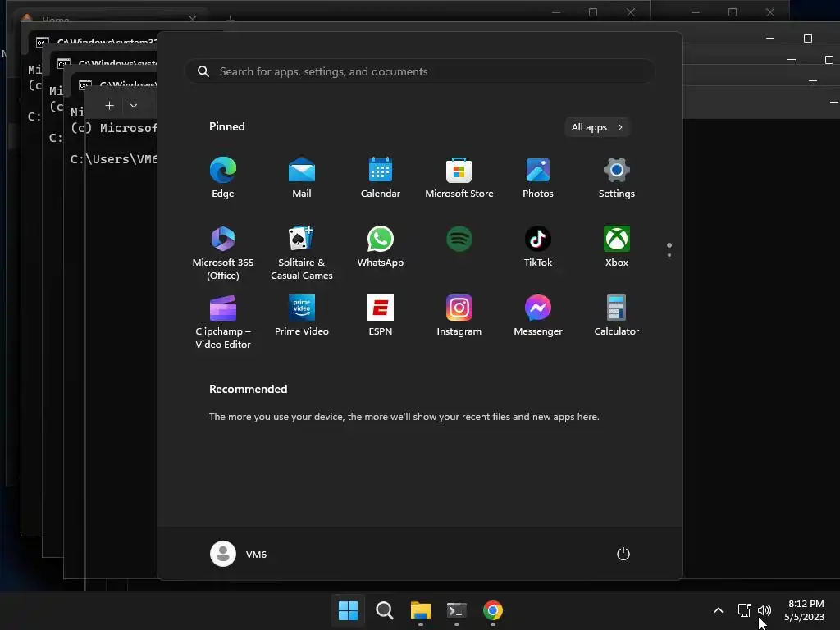This screenshot has width=840, height=630.
Task: Launch the Photos app
Action: pyautogui.click(x=538, y=178)
